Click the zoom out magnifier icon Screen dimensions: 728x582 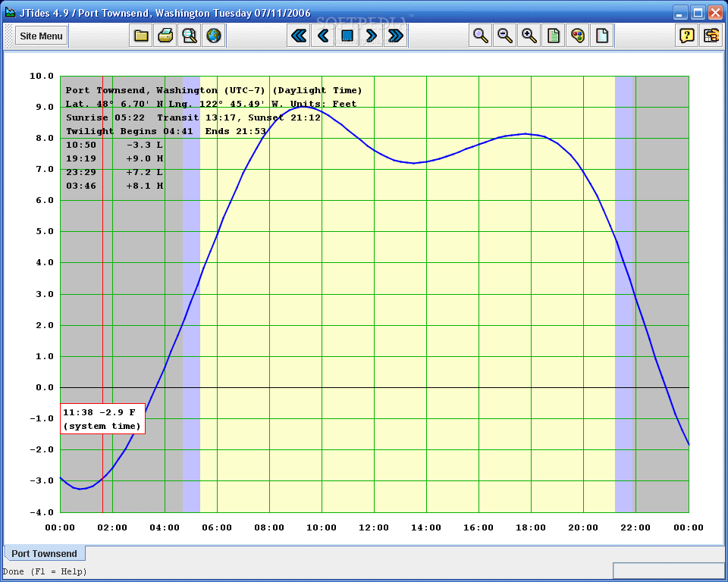(x=505, y=36)
